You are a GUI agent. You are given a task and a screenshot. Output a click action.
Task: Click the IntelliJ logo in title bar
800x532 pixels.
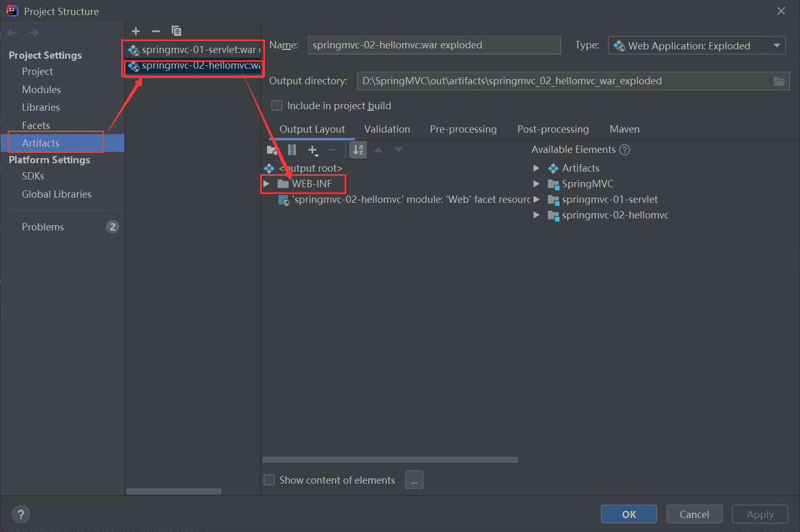12,10
